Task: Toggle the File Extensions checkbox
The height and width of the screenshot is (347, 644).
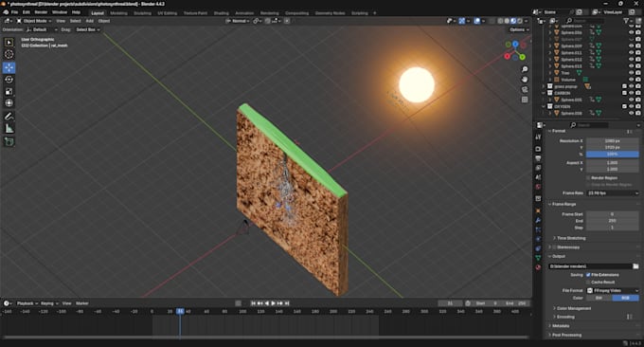Action: 588,275
